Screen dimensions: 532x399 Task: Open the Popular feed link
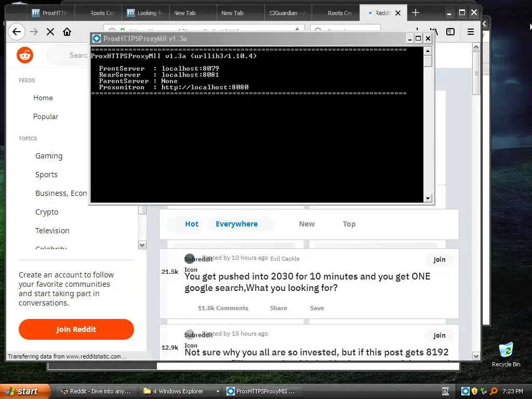pos(46,116)
